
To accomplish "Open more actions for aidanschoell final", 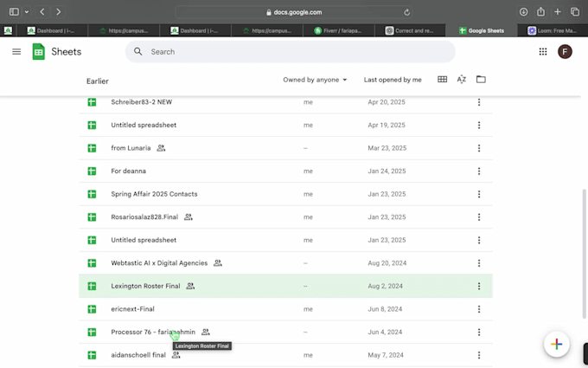I will pos(479,355).
